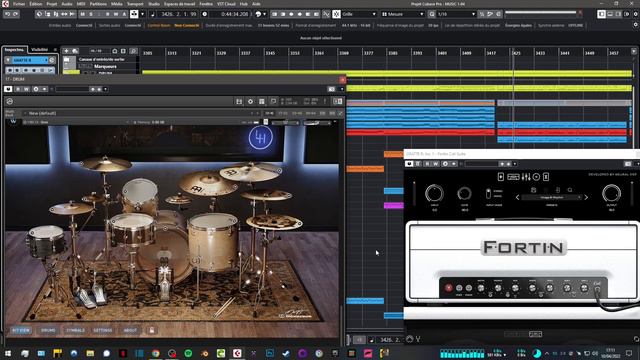Adjust the Fortin GATE knob
This screenshot has height=360, width=640.
coord(464,193)
